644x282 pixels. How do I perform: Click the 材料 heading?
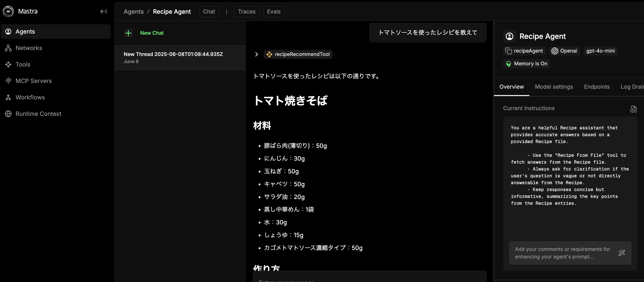tap(262, 126)
